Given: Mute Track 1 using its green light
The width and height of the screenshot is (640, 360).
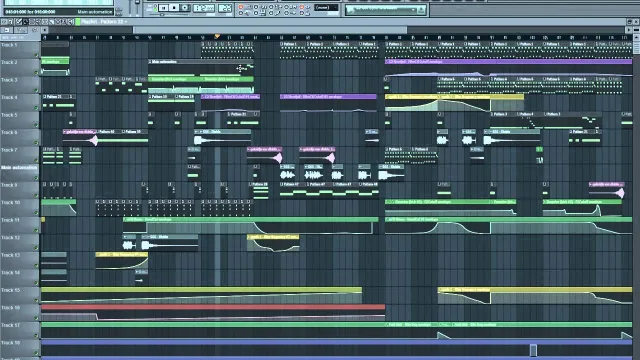Looking at the screenshot, I should click(36, 55).
